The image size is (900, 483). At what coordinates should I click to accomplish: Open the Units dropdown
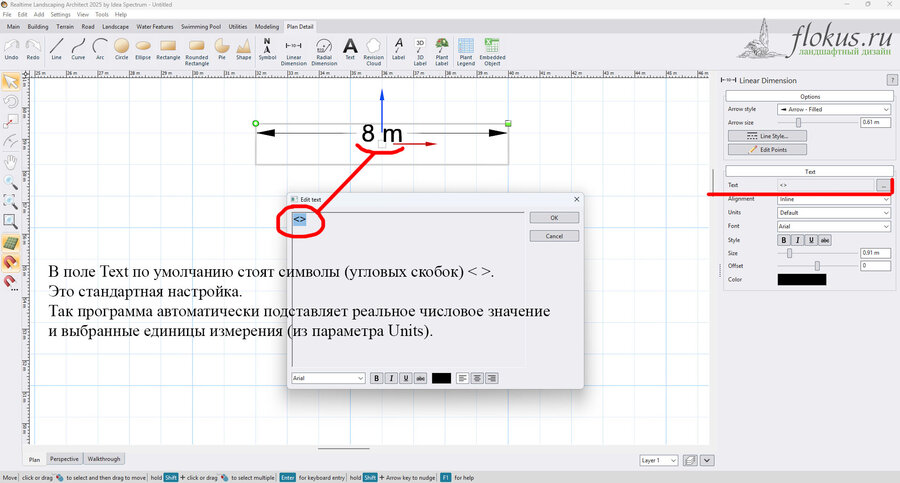point(834,212)
